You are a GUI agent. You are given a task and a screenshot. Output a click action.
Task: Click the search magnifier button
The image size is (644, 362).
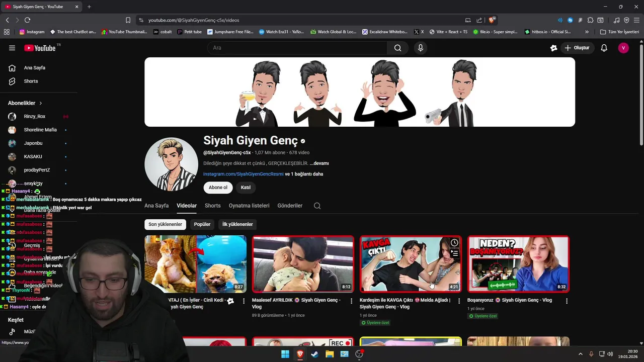click(x=398, y=48)
